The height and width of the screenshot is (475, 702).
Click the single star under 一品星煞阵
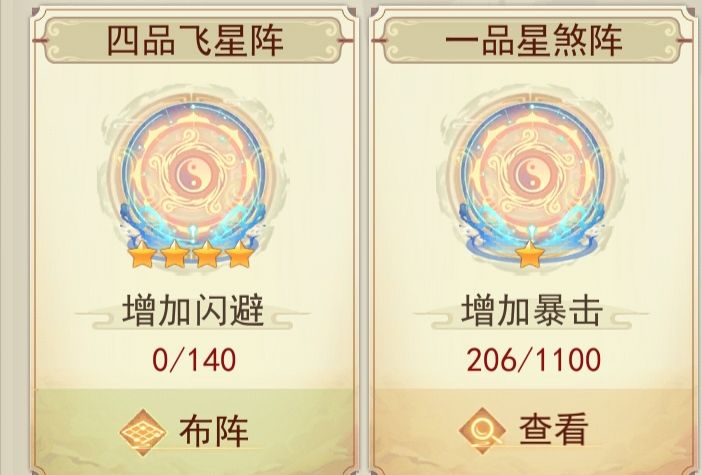531,254
